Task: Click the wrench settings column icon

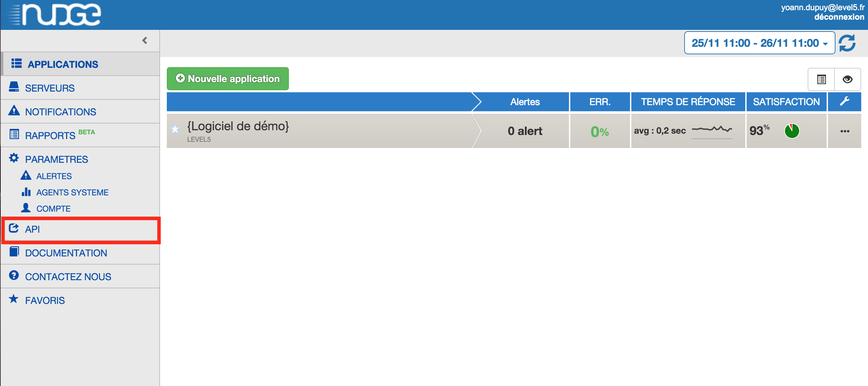Action: click(845, 101)
